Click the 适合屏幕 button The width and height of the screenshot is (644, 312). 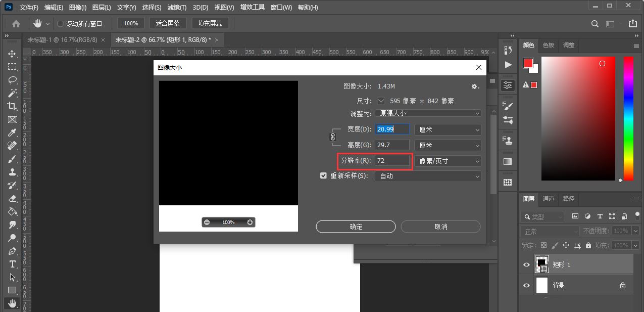(x=168, y=23)
